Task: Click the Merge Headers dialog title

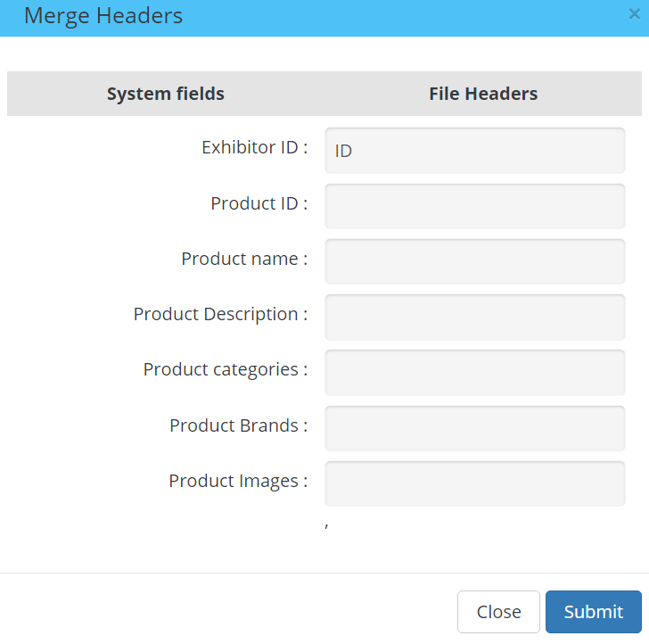Action: (x=103, y=16)
